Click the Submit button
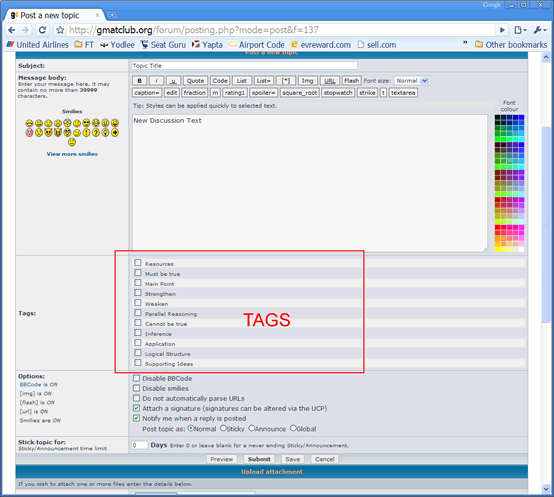Image resolution: width=554 pixels, height=497 pixels. pos(259,459)
